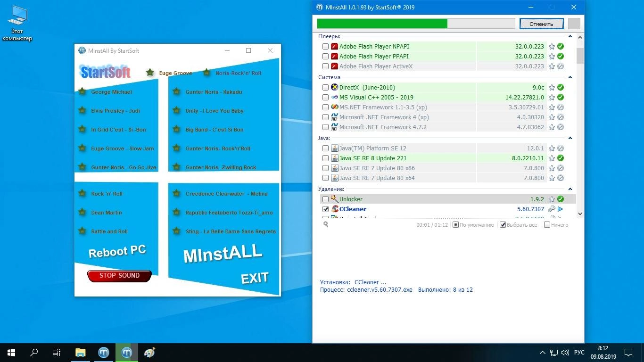Open the action center notifications icon
Viewport: 644px width, 362px height.
click(628, 353)
